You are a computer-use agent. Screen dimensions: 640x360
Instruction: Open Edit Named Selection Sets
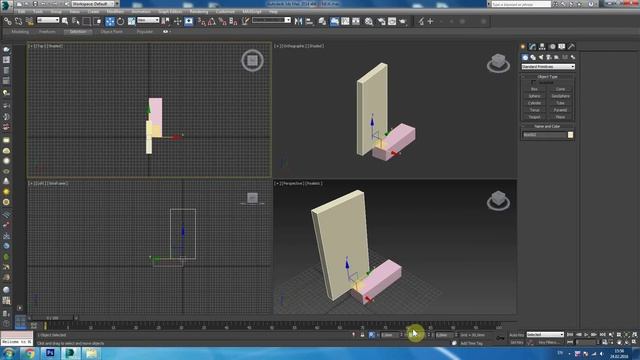245,21
